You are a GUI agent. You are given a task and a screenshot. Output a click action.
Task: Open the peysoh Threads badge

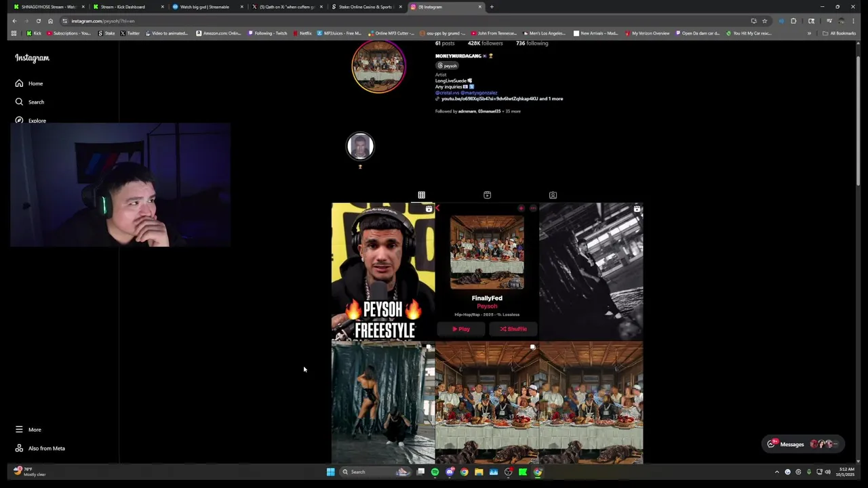(x=448, y=66)
